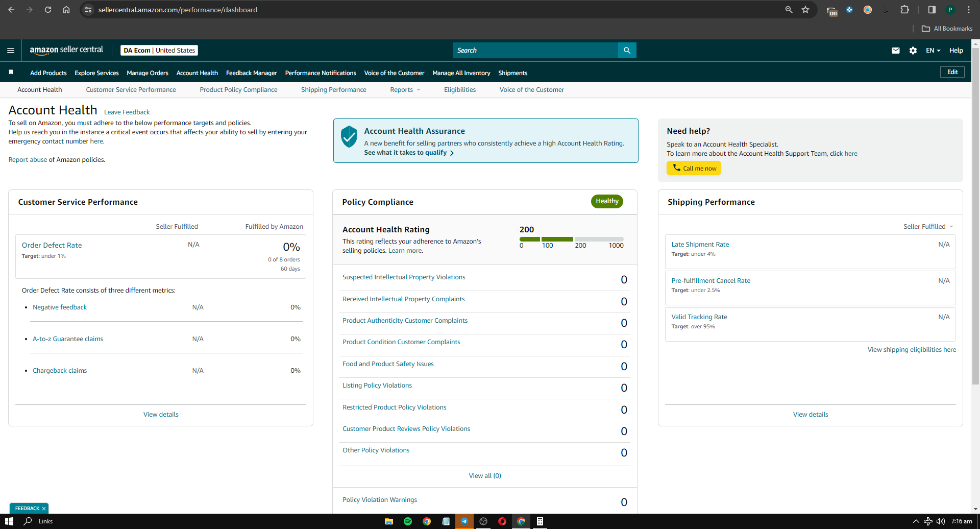Click the browser address bar URL
This screenshot has width=980, height=529.
point(178,10)
